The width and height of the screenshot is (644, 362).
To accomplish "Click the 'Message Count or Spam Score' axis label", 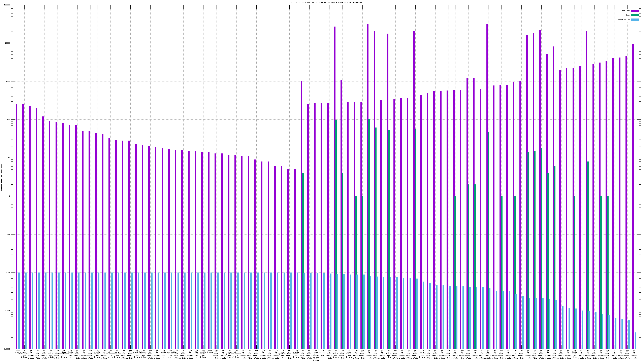I will click(1, 177).
